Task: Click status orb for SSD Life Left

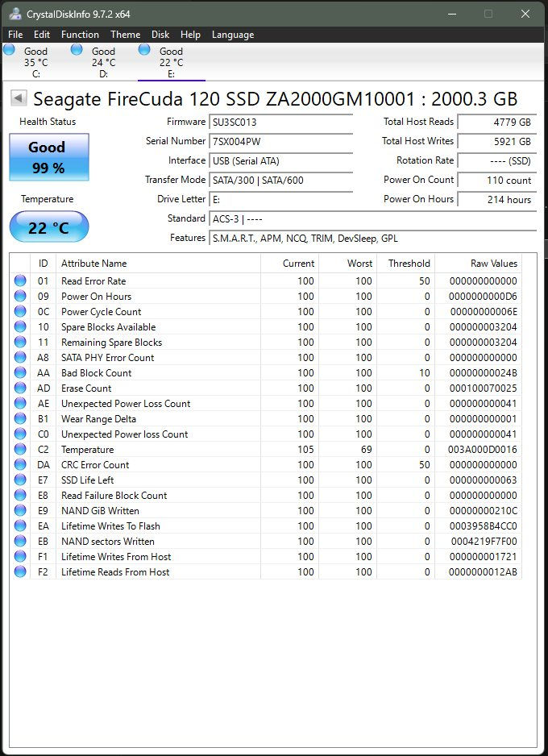Action: coord(20,480)
